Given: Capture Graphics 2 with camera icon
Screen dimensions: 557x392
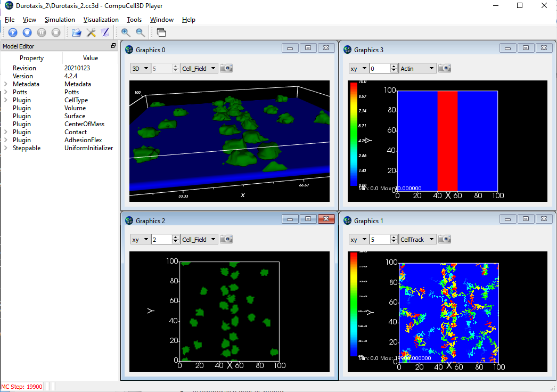Looking at the screenshot, I should coord(226,240).
